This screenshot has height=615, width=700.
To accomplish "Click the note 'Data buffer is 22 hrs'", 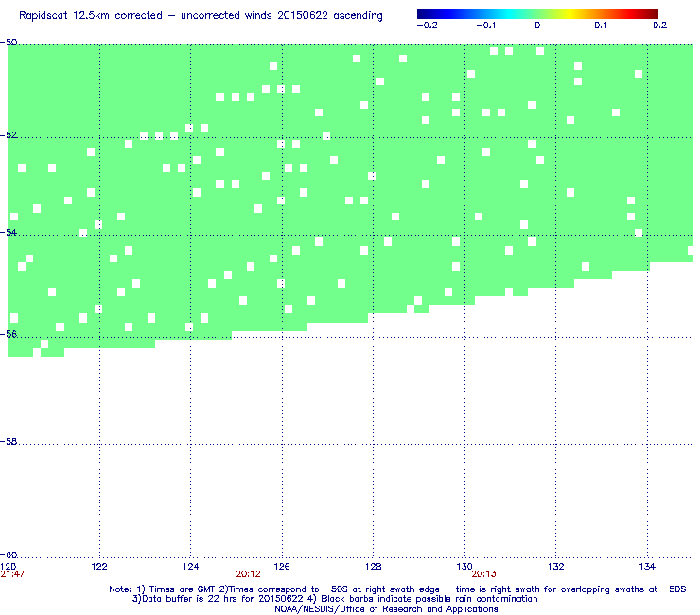I will coord(190,599).
